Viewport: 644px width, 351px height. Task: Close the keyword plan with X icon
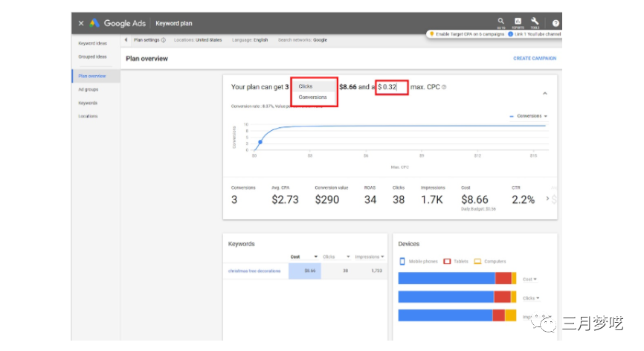coord(81,23)
